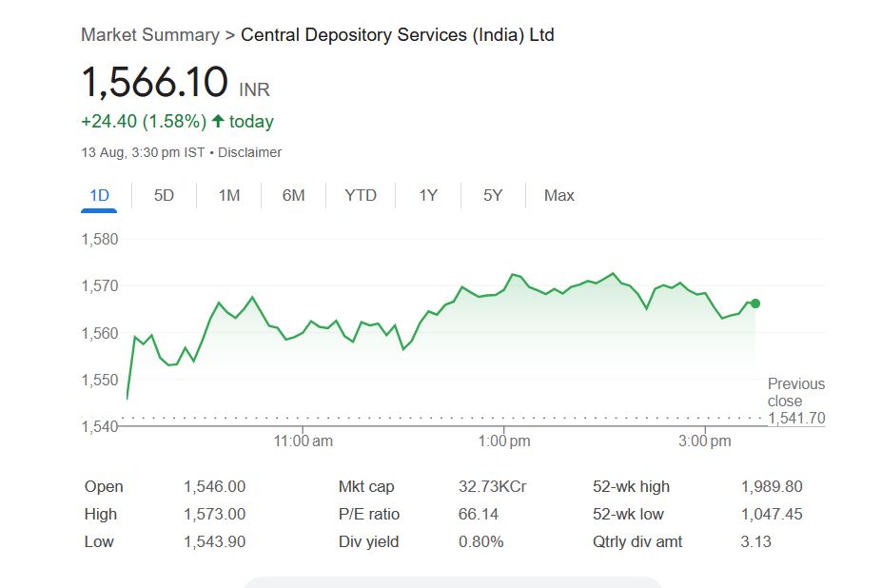Show the 6M price chart
Image resolution: width=882 pixels, height=588 pixels.
point(294,195)
